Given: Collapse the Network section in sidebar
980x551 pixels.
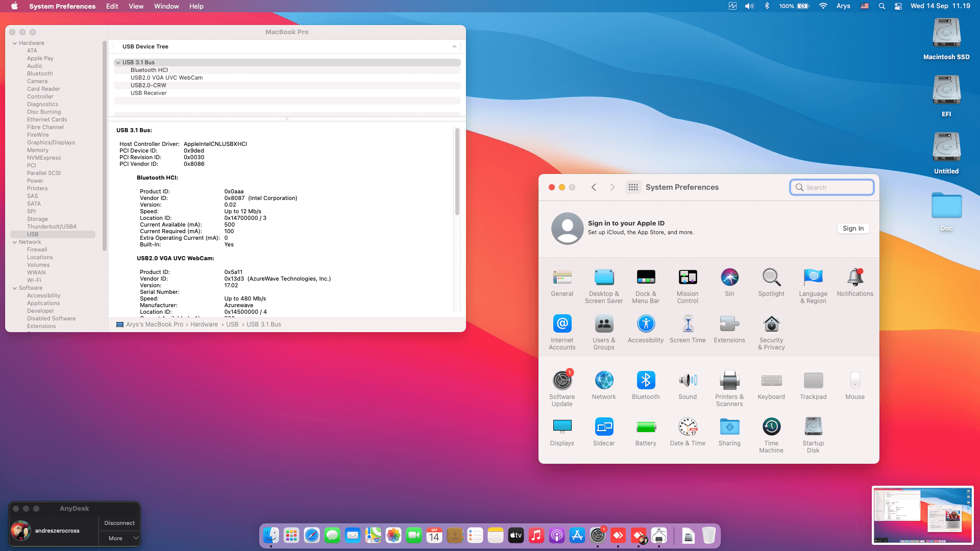Looking at the screenshot, I should click(15, 242).
